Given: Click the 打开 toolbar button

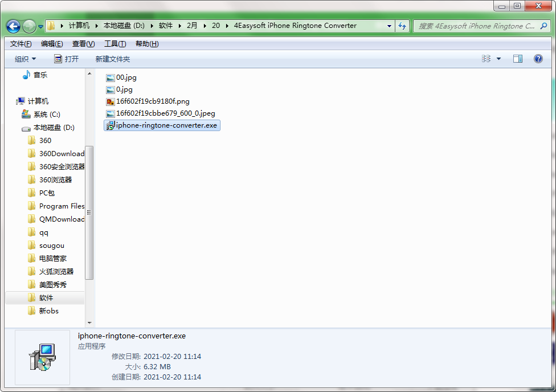Looking at the screenshot, I should [66, 59].
